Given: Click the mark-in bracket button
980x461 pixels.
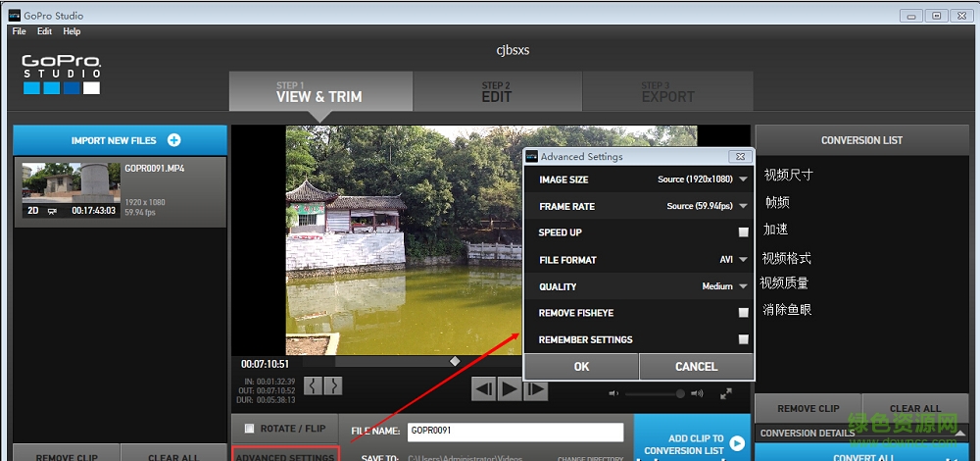Looking at the screenshot, I should click(x=314, y=385).
